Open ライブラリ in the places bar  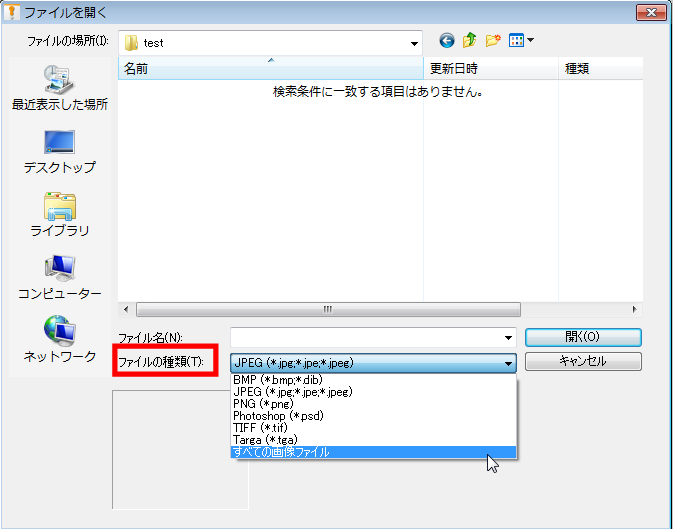[60, 215]
